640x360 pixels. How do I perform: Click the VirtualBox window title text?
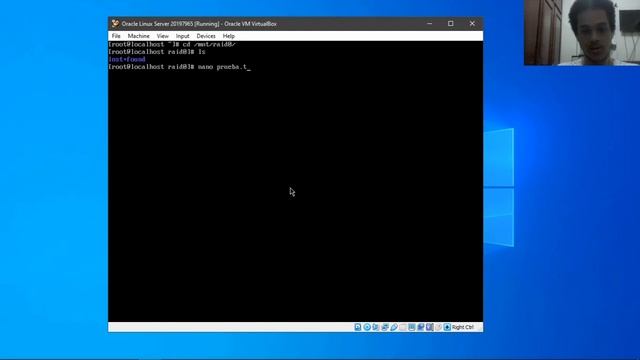point(199,24)
